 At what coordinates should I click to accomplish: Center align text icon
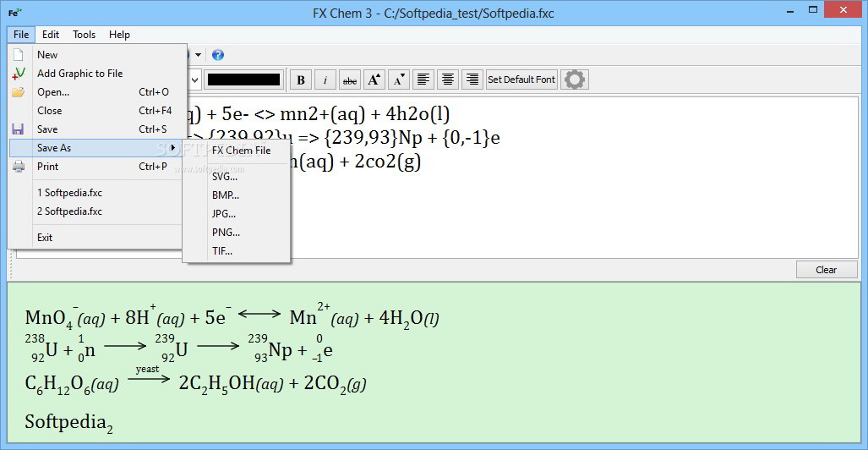tap(448, 80)
